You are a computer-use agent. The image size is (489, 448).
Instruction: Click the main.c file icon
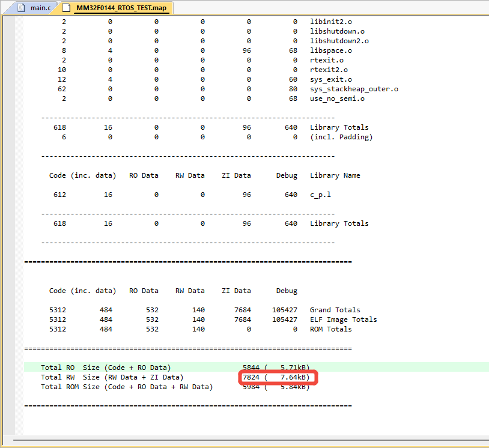click(x=21, y=8)
